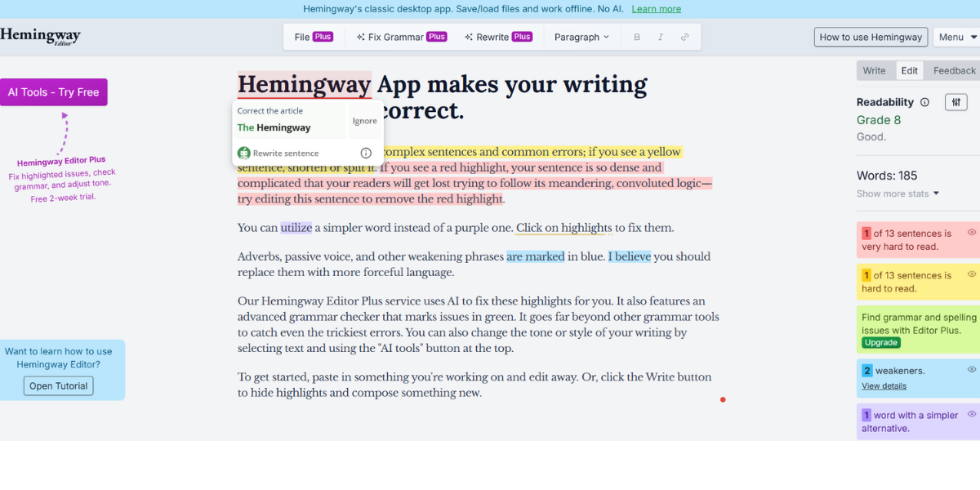Open the File menu

(313, 37)
